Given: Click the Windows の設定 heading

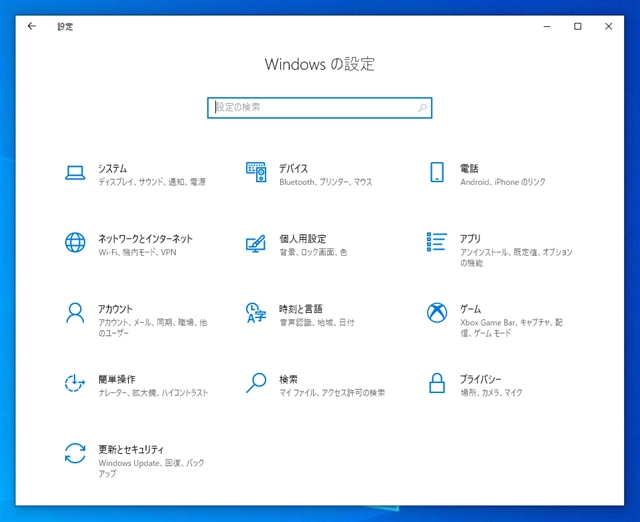Looking at the screenshot, I should tap(320, 64).
